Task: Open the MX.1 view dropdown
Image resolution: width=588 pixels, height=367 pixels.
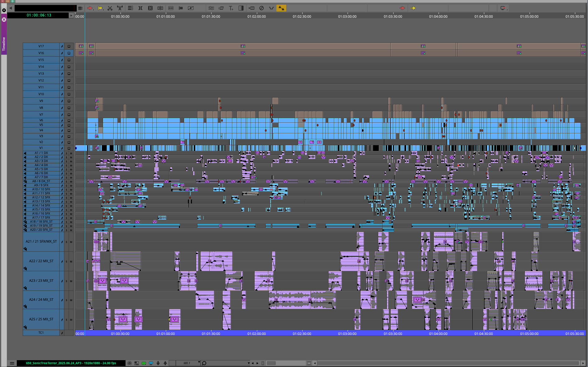Action: click(199, 363)
